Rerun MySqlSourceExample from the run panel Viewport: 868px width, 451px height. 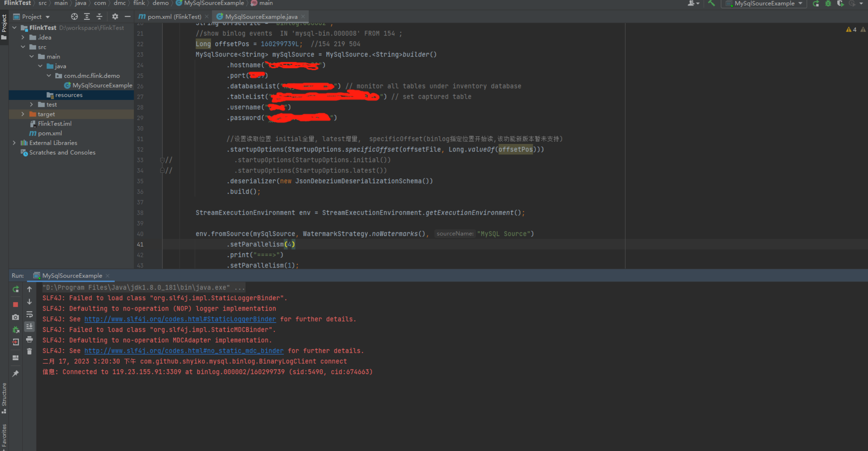pos(15,289)
